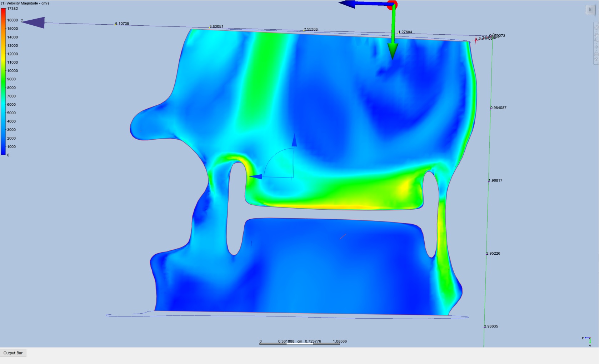Image resolution: width=599 pixels, height=364 pixels.
Task: Click the vertical axis label 0.984087
Action: [498, 108]
